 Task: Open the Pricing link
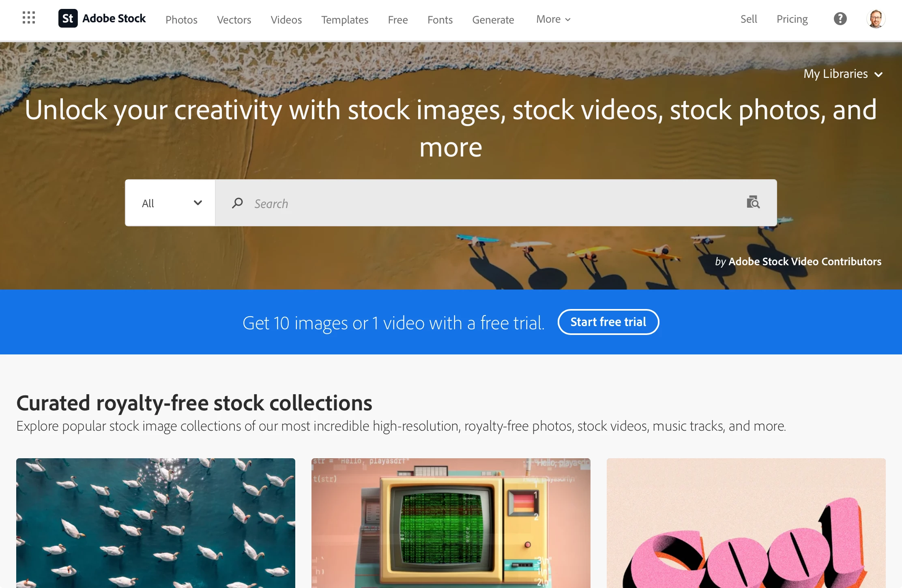pos(792,19)
